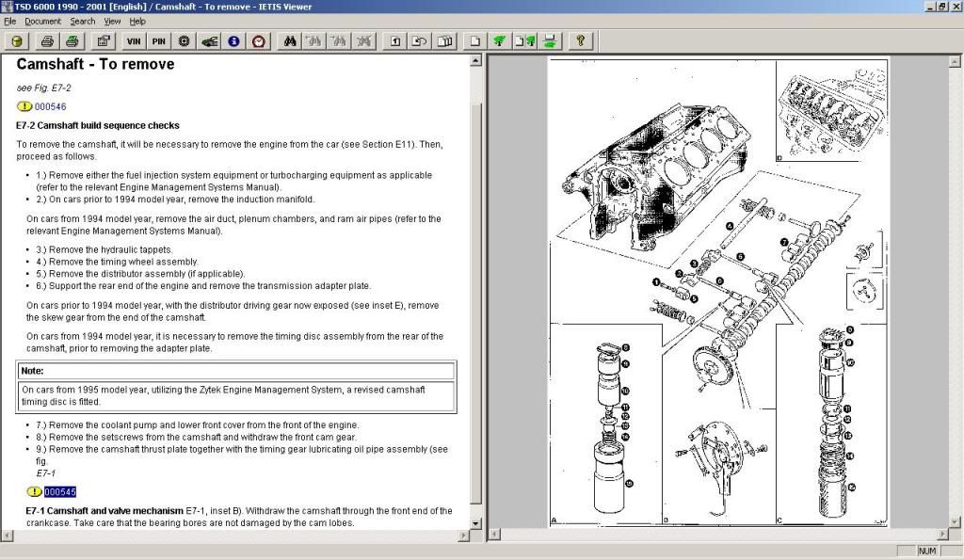Click the yellow database cylinder icon
This screenshot has width=964, height=560.
[17, 41]
